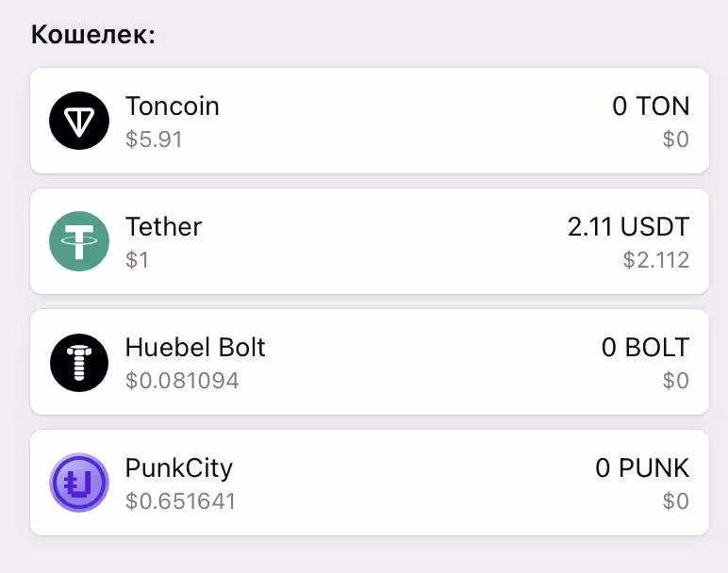The width and height of the screenshot is (728, 573).
Task: Click the Toncoin logo icon
Action: pos(79,121)
